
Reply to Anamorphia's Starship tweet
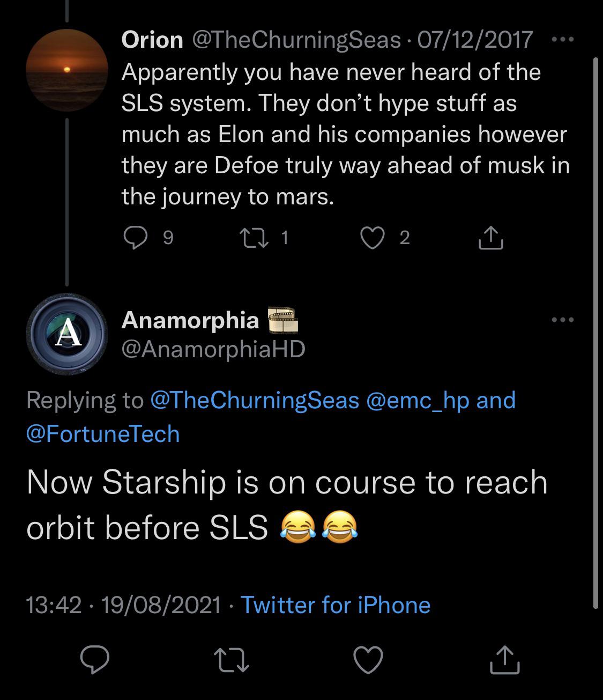[95, 660]
